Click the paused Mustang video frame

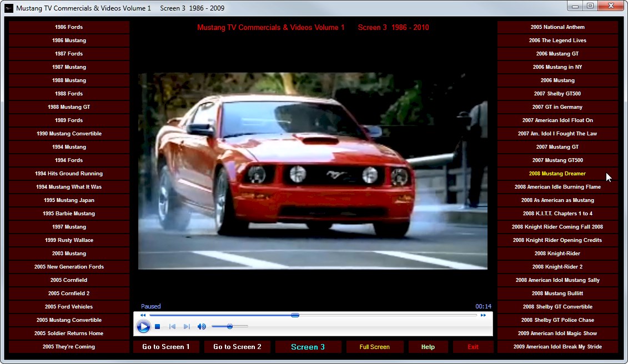[313, 171]
